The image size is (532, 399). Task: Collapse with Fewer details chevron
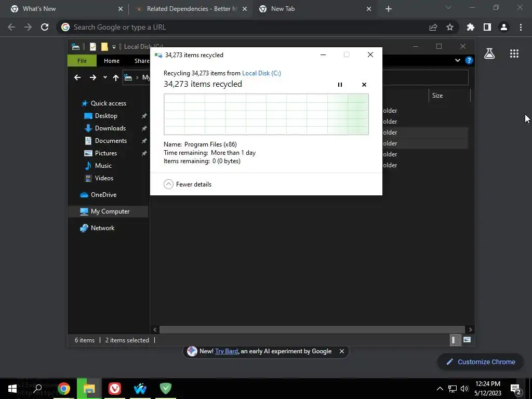[169, 184]
